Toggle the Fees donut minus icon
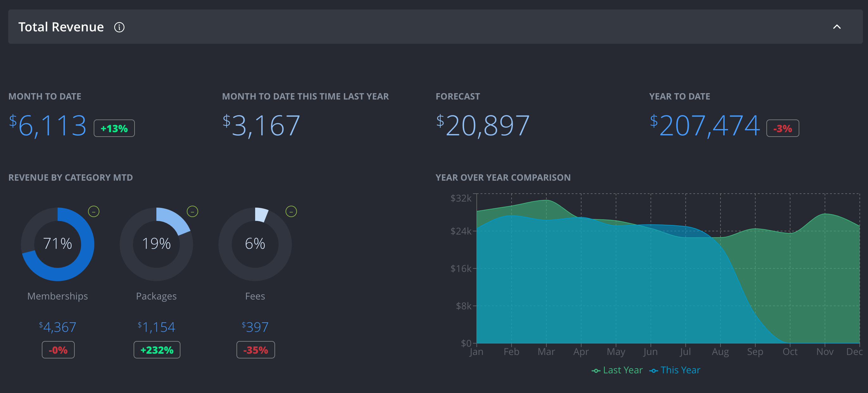This screenshot has width=868, height=393. (x=291, y=211)
